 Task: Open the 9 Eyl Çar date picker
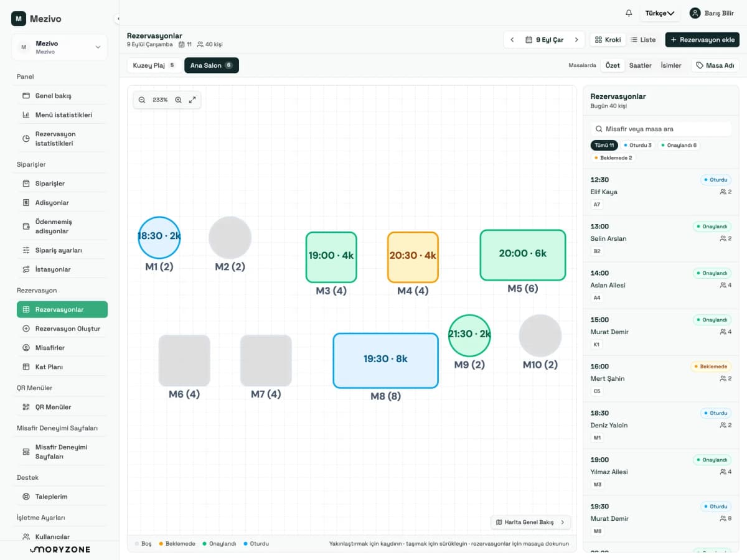[545, 40]
